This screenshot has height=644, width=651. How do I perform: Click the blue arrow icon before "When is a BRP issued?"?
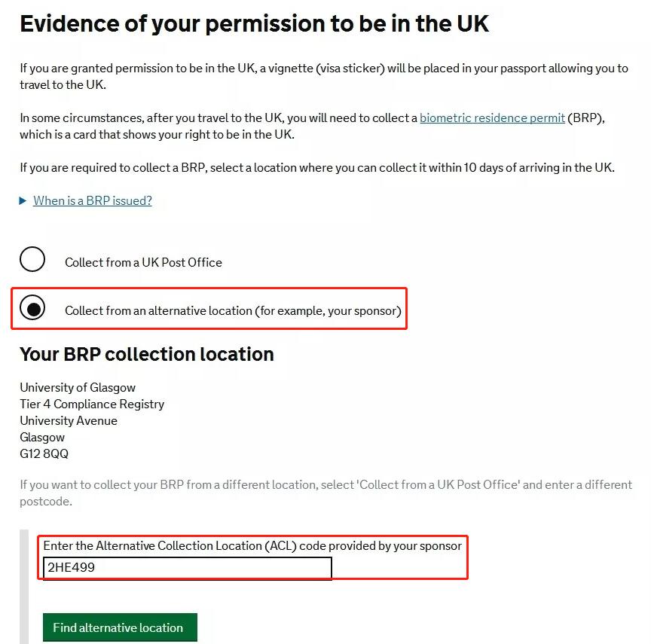(23, 200)
